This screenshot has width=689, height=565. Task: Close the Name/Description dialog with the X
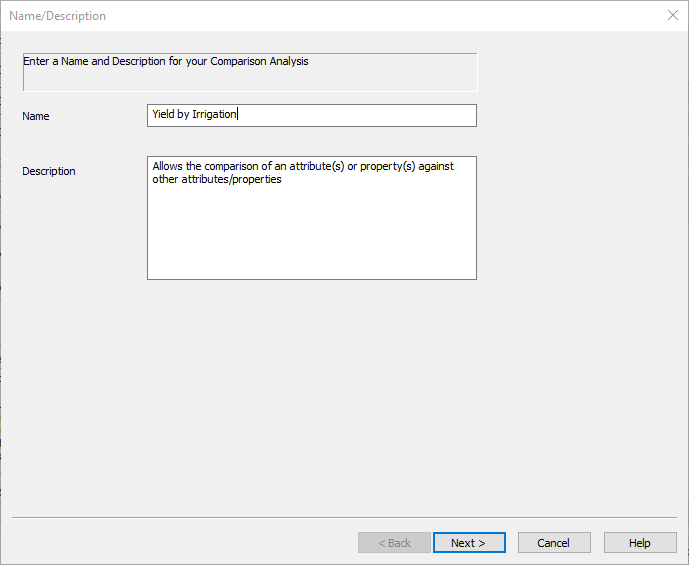(672, 15)
